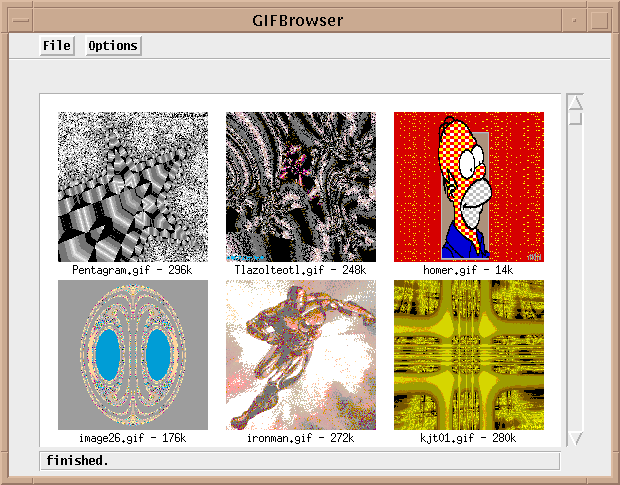Open the Options menu

[x=113, y=45]
